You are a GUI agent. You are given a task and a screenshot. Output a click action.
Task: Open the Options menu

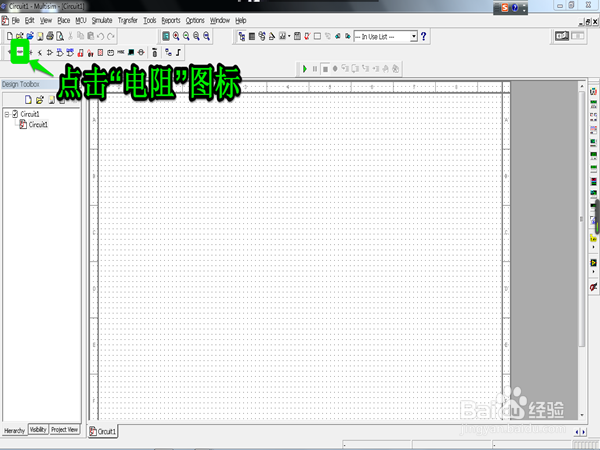coord(195,20)
